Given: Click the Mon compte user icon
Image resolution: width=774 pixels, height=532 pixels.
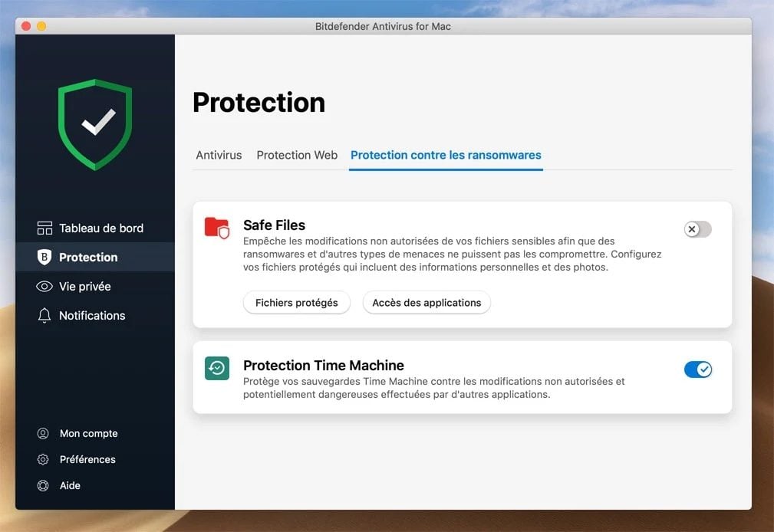Looking at the screenshot, I should click(x=43, y=433).
